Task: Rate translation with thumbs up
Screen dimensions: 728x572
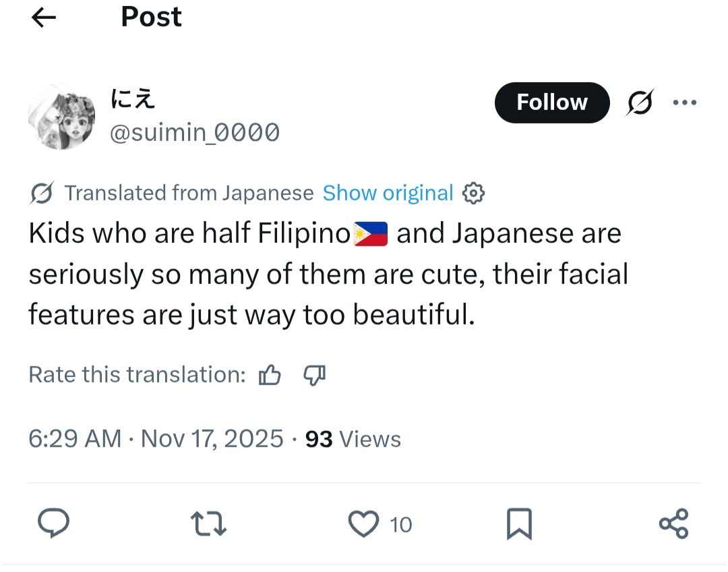Action: [270, 374]
